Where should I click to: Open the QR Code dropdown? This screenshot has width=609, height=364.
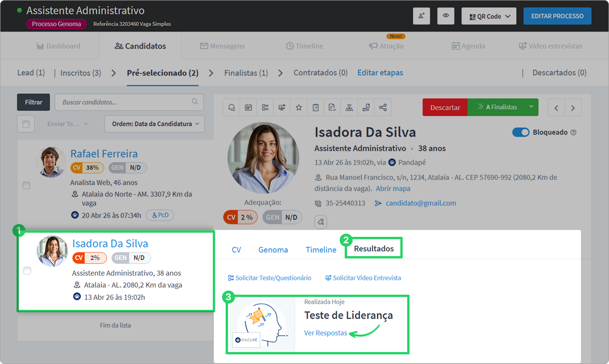point(489,16)
